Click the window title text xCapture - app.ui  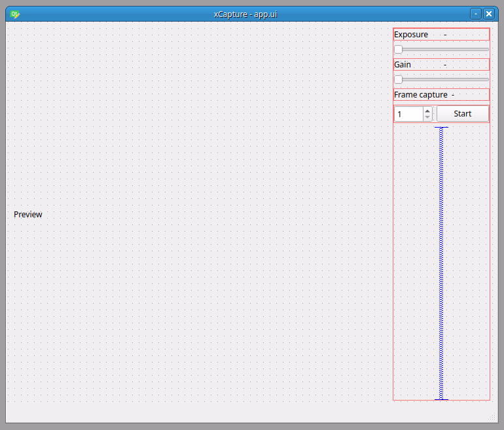point(245,14)
